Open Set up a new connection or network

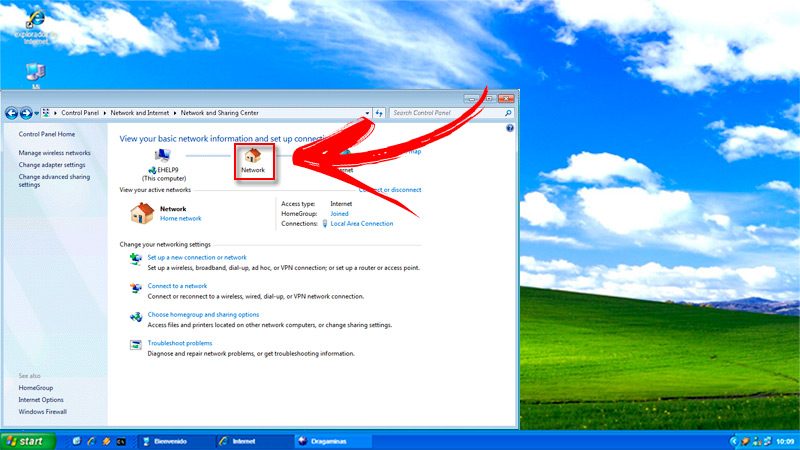pyautogui.click(x=197, y=257)
